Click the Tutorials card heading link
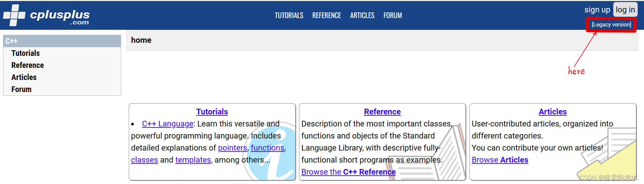 pos(212,112)
